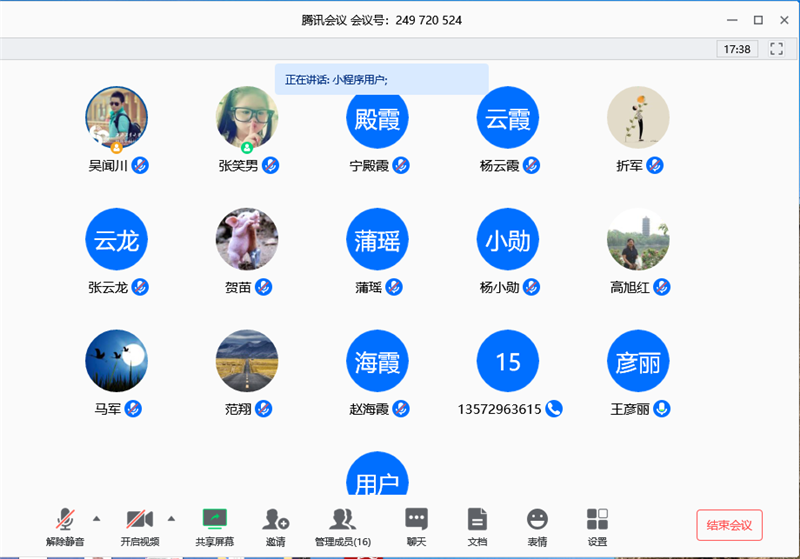Click the phone number label 13572963615
Viewport: 800px width, 559px height.
click(x=499, y=409)
